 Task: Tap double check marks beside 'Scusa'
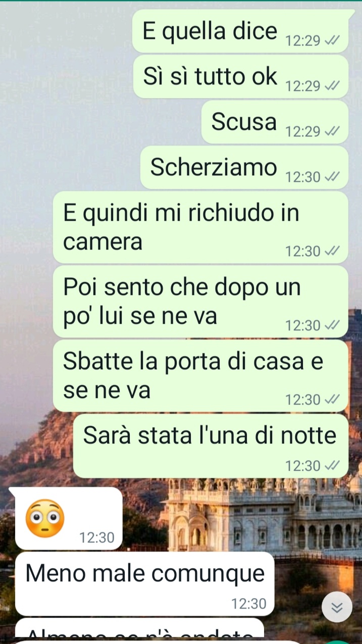point(332,131)
